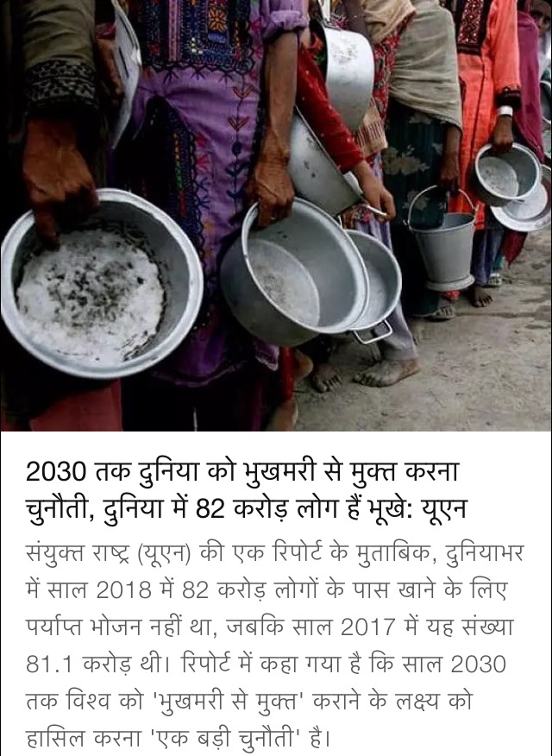Click the last line 'हासिल करना एक बड़ी चुनौती है'
Viewport: 552px width, 756px height.
coord(179,737)
